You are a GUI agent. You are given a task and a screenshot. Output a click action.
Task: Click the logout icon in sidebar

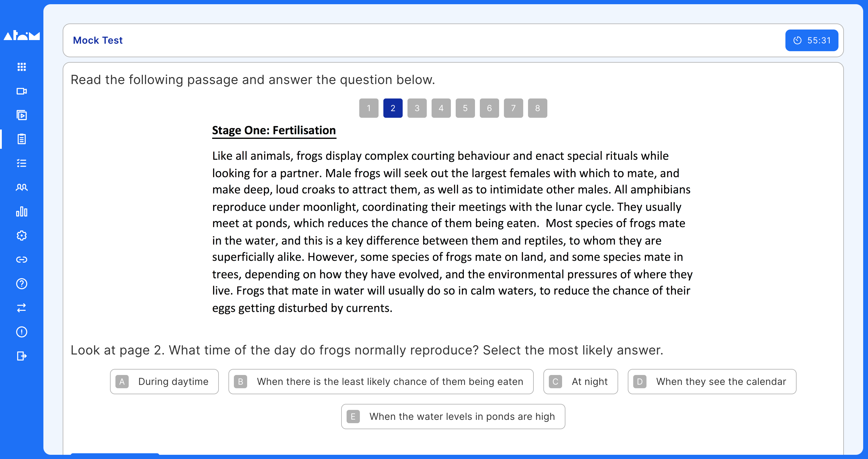tap(22, 356)
